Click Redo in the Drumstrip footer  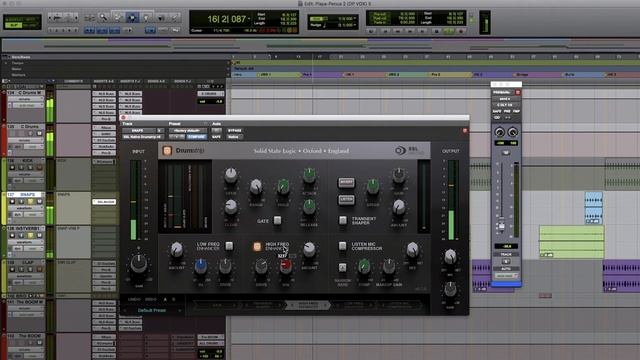(x=151, y=300)
